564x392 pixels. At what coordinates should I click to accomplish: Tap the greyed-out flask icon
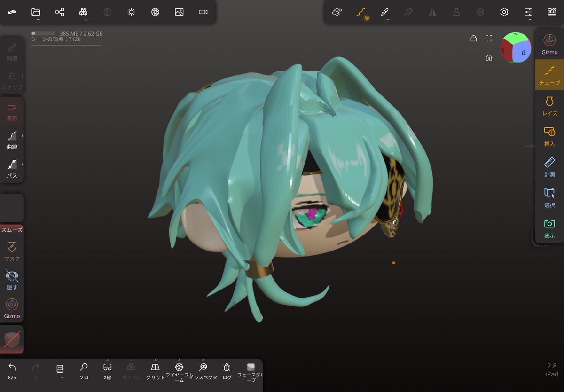(456, 12)
